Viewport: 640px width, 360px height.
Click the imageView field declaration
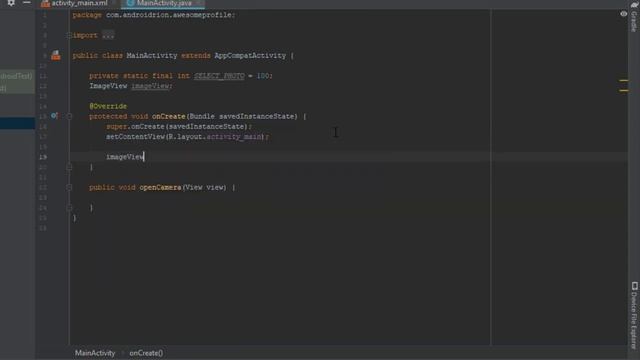[151, 86]
